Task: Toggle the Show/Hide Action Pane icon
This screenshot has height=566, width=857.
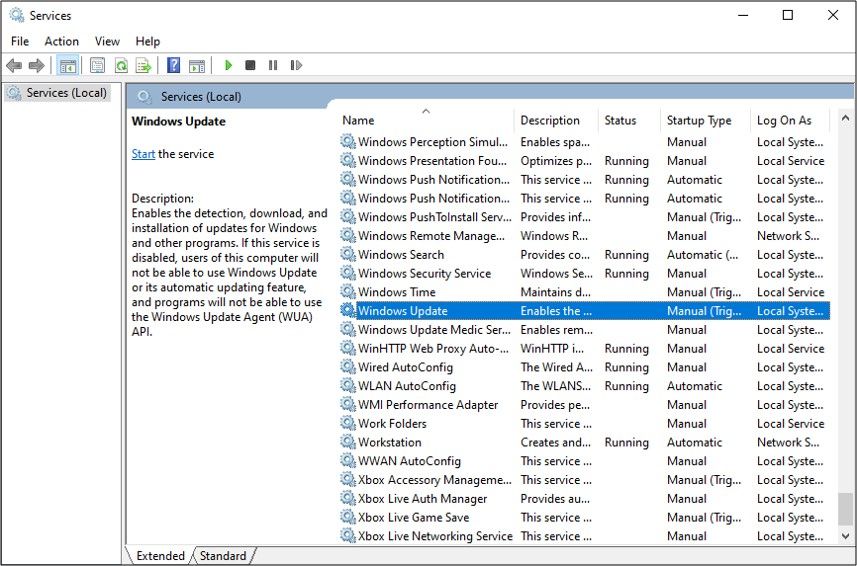Action: pyautogui.click(x=197, y=66)
